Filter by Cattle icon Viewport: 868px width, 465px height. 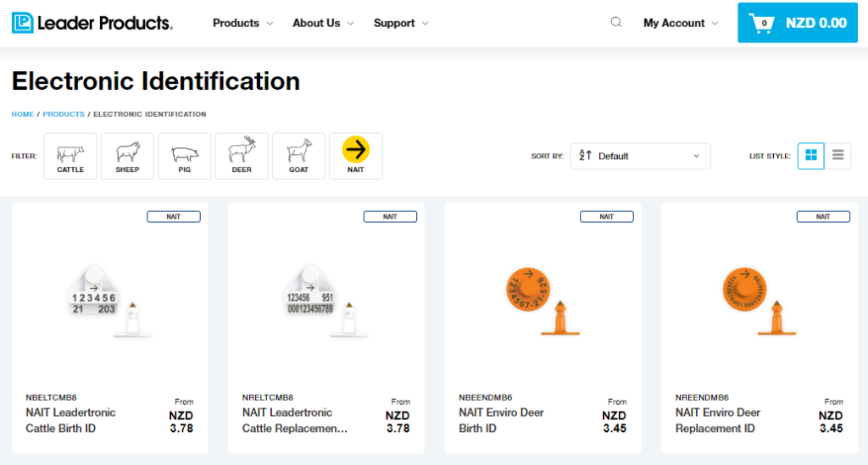pos(70,156)
